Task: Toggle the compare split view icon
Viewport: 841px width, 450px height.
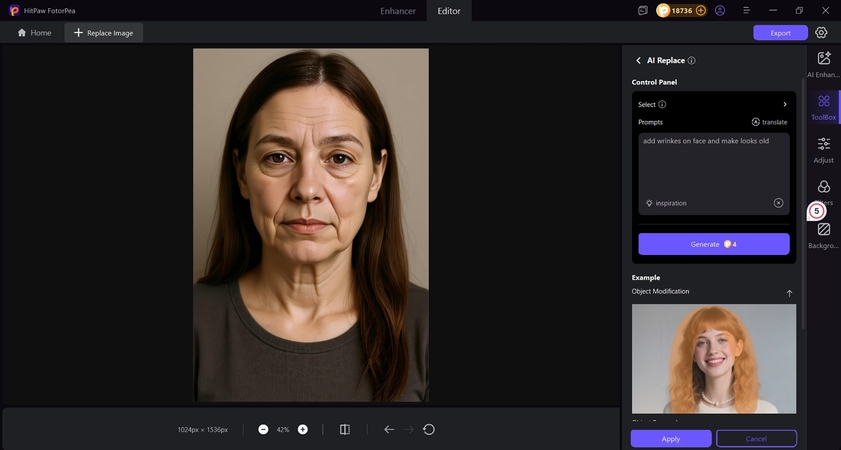Action: pos(344,429)
